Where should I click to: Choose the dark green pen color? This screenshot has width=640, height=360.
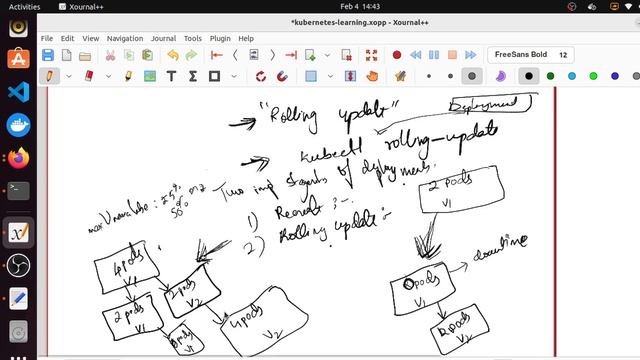pyautogui.click(x=550, y=76)
